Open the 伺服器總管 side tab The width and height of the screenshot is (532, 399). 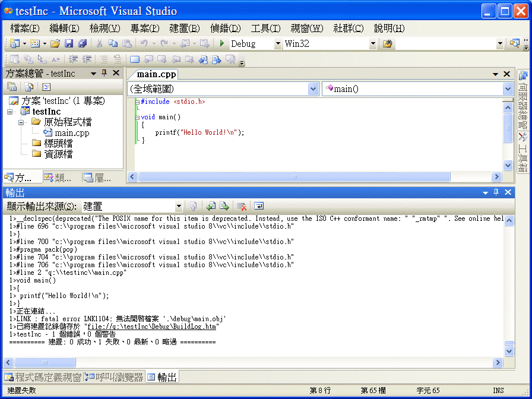click(x=522, y=100)
